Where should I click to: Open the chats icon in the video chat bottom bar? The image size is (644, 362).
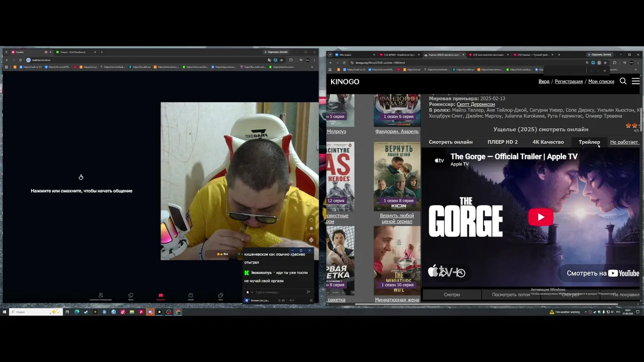220,296
